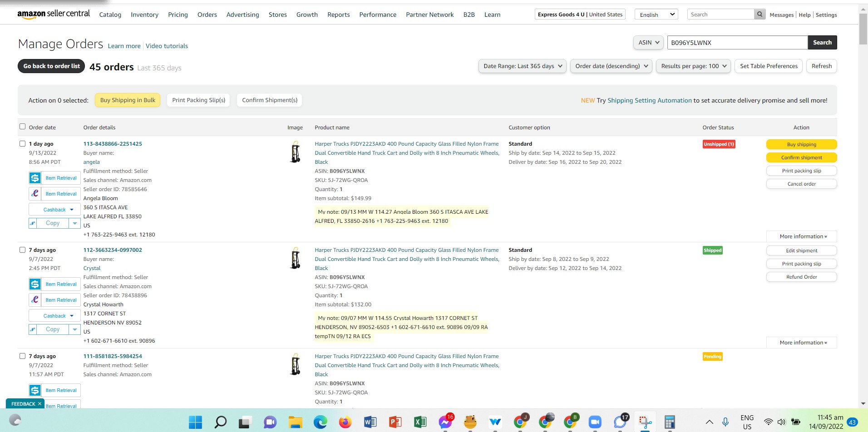The width and height of the screenshot is (868, 432).
Task: Click the Set Table Preferences button
Action: pyautogui.click(x=769, y=66)
